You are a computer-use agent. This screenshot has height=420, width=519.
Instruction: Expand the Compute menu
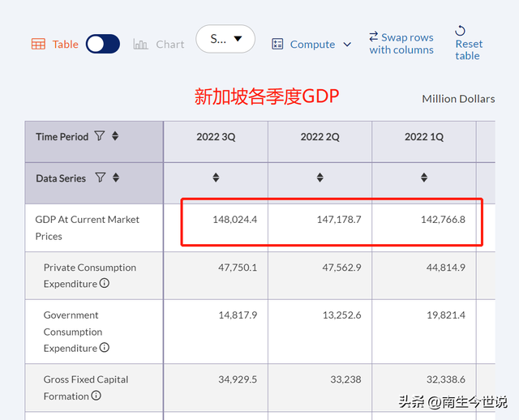(312, 44)
